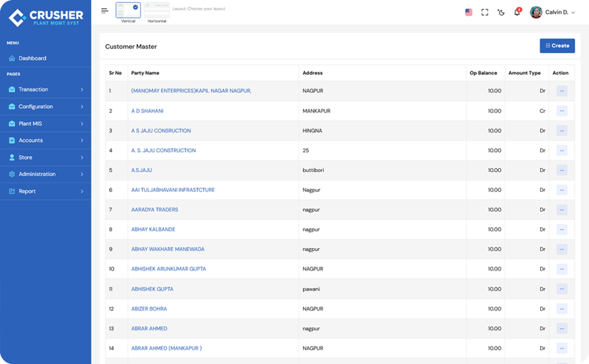Open action menu for ABHISHEK GUPTA
589x364 pixels.
click(562, 289)
